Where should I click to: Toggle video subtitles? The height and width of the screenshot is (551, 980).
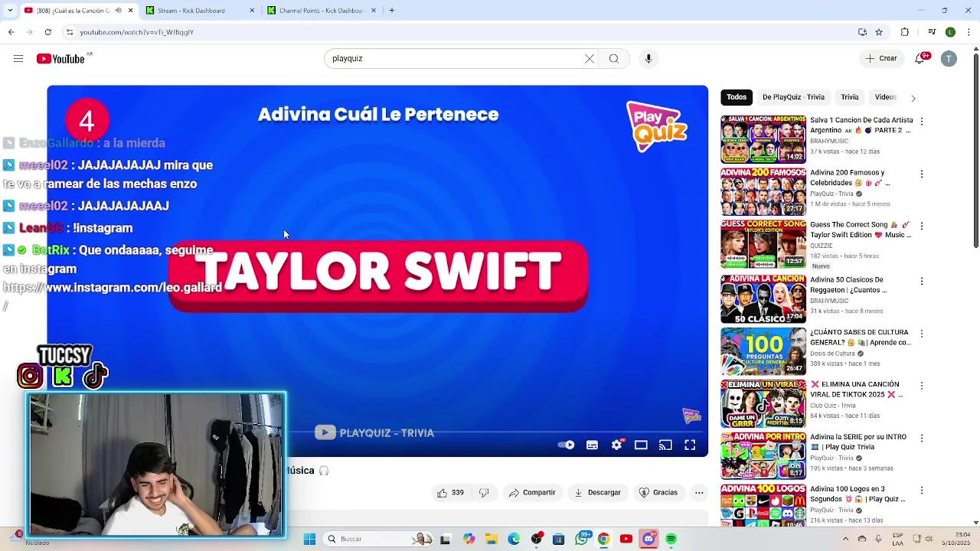click(592, 445)
